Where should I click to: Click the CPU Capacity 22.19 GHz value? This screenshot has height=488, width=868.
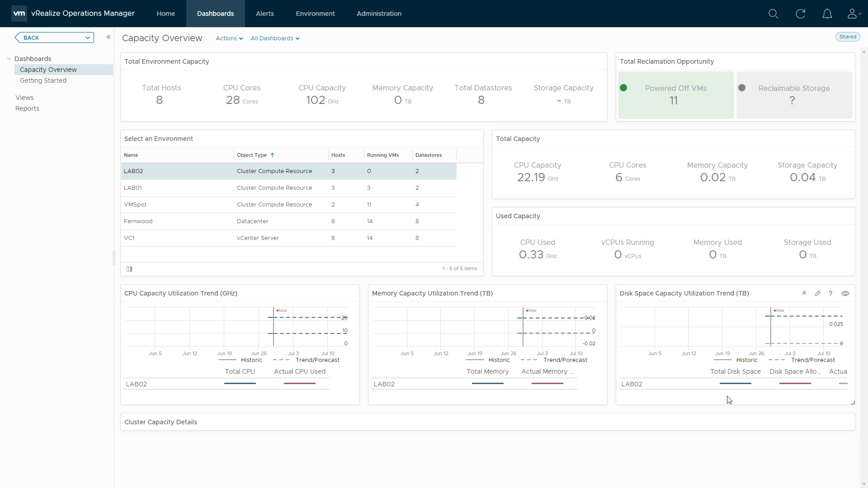click(x=538, y=178)
